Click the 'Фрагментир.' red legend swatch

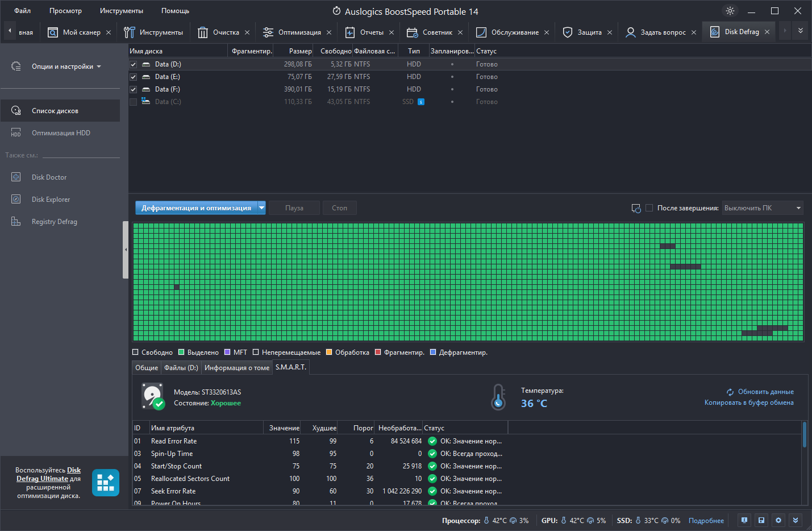click(378, 352)
